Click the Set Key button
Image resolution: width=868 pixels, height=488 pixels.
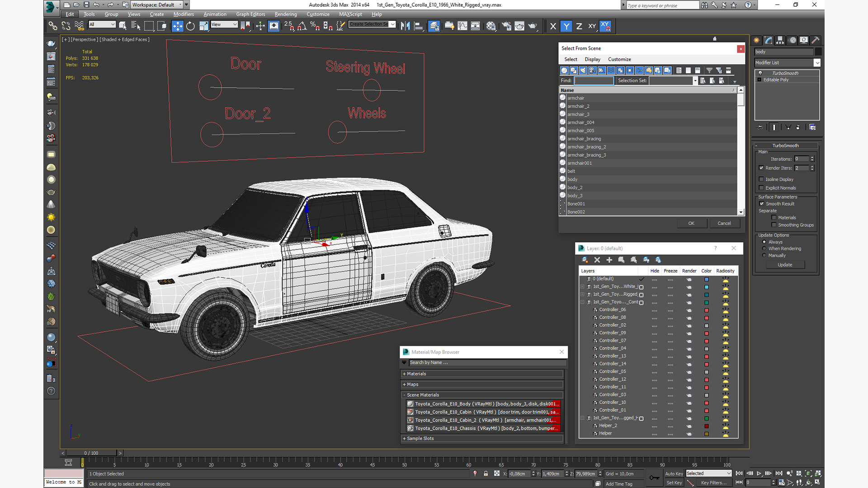(x=674, y=483)
